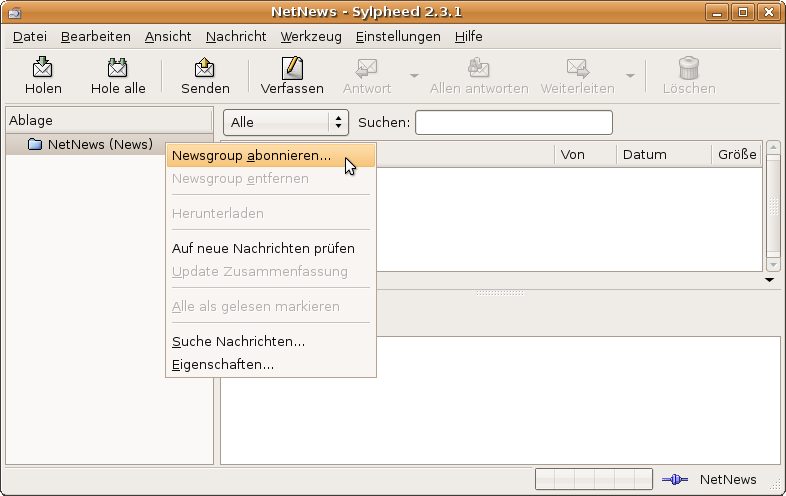Open the Hilfe menu
The width and height of the screenshot is (786, 496).
tap(469, 37)
